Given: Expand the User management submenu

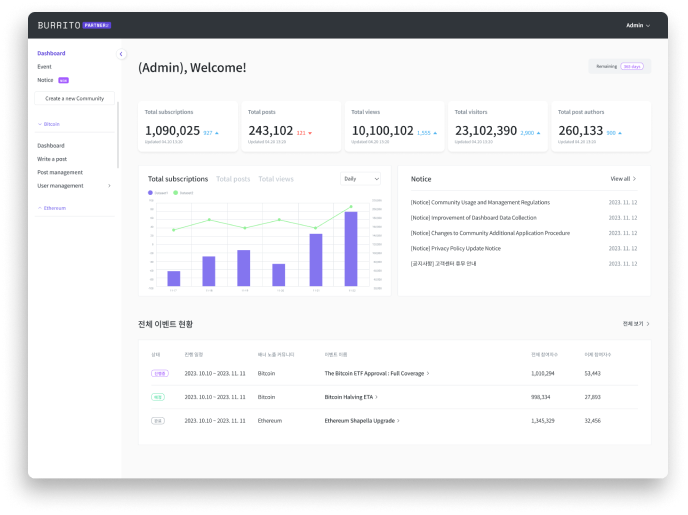Looking at the screenshot, I should pyautogui.click(x=109, y=186).
